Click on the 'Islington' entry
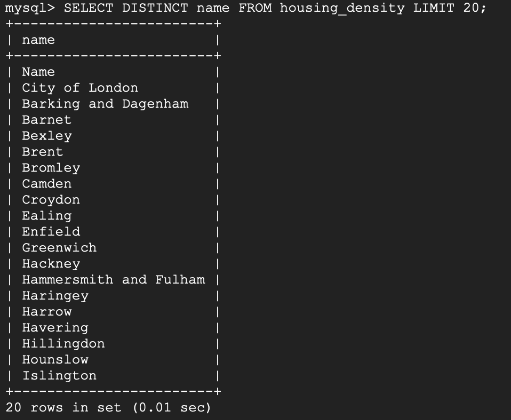511x420 pixels. pos(59,375)
